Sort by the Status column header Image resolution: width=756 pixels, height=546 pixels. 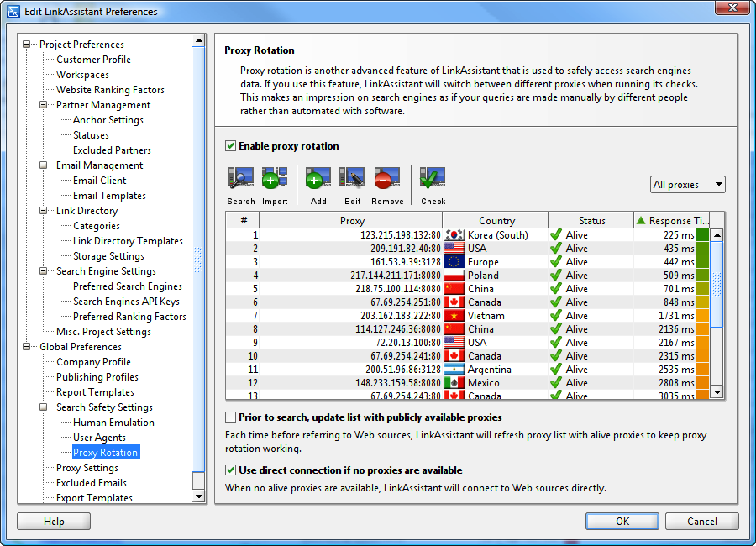click(591, 220)
